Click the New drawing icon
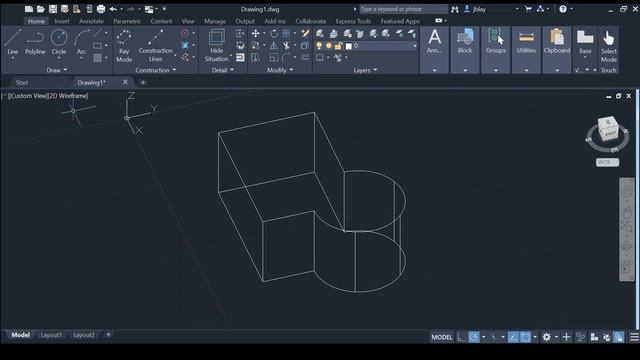The width and height of the screenshot is (640, 360). click(x=29, y=9)
